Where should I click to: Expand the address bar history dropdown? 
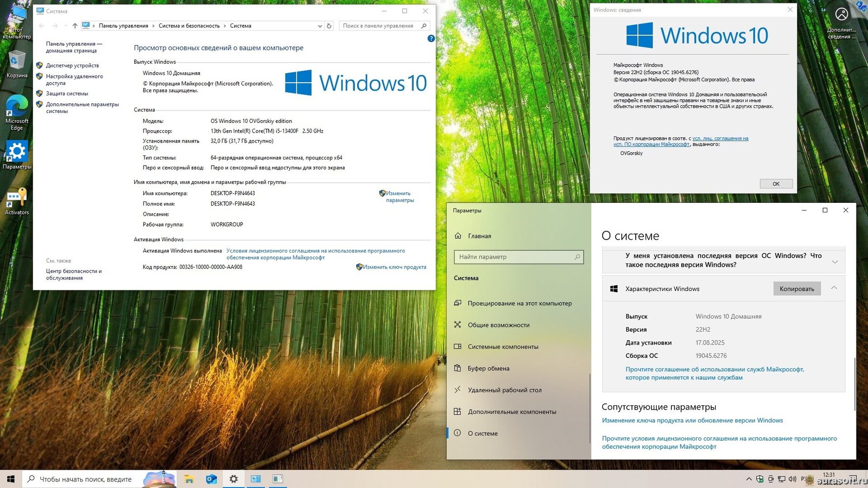[x=320, y=26]
